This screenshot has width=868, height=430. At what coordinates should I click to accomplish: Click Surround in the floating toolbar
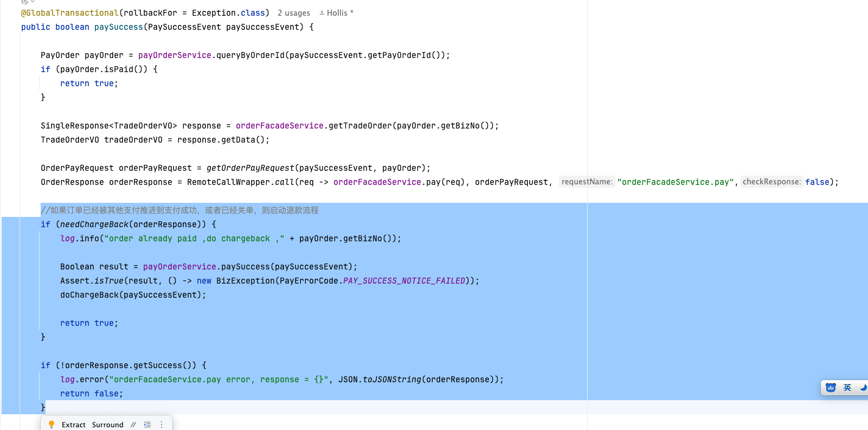click(107, 425)
